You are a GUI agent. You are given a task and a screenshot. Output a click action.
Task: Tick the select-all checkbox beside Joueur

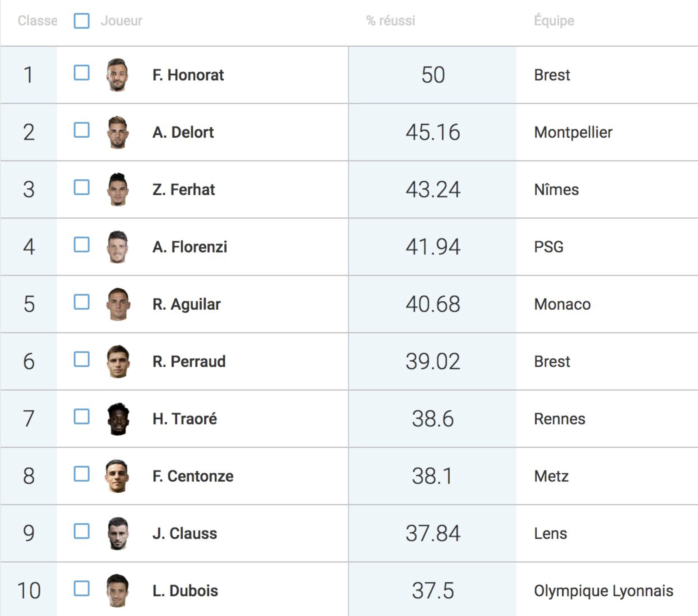82,21
